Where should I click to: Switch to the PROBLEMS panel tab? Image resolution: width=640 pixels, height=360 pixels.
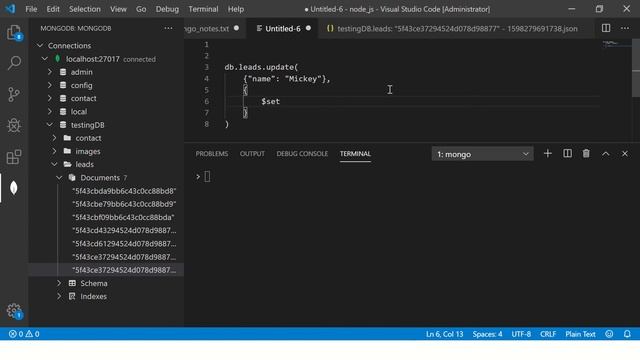coord(212,154)
